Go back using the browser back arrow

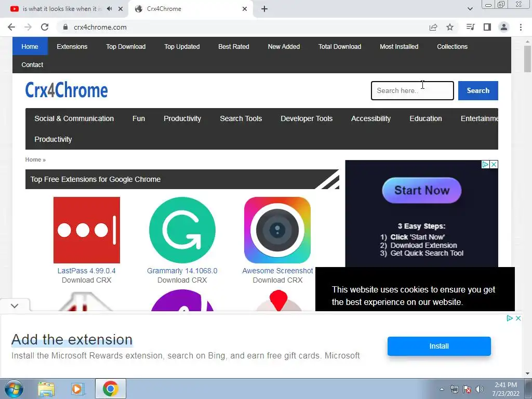coord(11,27)
